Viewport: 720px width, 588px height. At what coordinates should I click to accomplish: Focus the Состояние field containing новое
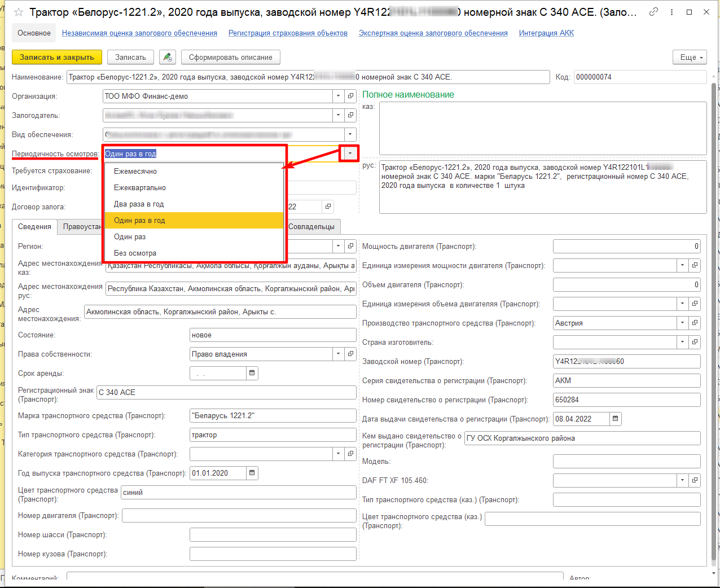(273, 335)
